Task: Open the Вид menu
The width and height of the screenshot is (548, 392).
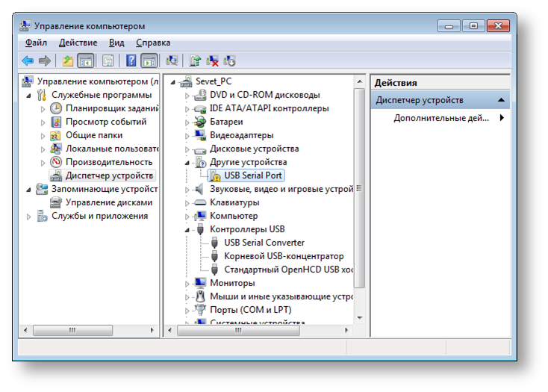Action: pyautogui.click(x=116, y=43)
